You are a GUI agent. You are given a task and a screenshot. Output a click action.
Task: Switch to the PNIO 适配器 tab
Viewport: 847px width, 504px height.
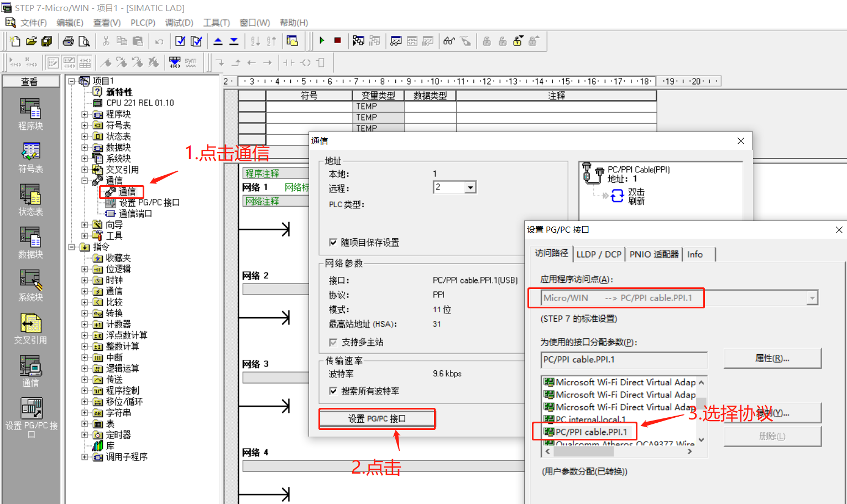pos(654,254)
